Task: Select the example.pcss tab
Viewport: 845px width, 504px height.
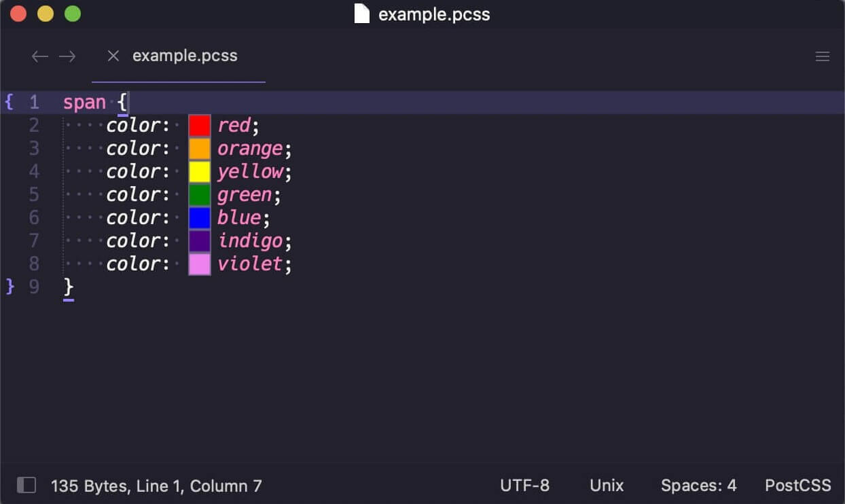Action: (x=185, y=56)
